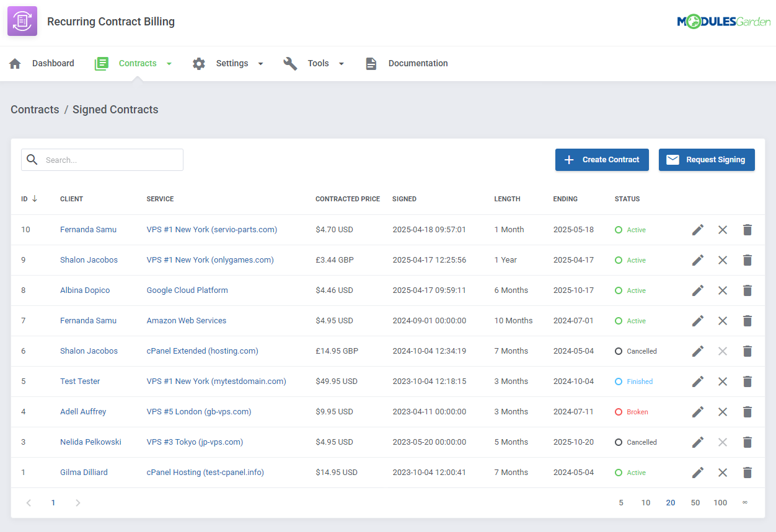Edit Test Tester's contract with pencil icon
Screen dimensions: 776x532
[x=698, y=382]
